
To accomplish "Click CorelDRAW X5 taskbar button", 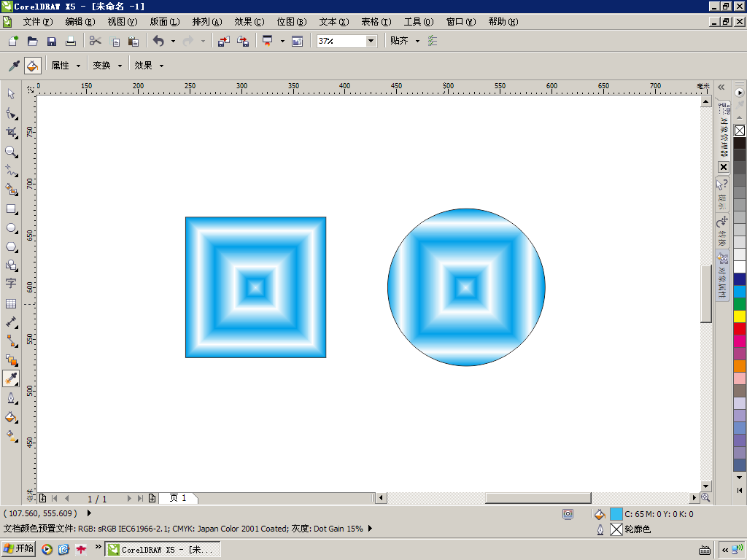I will coord(163,550).
